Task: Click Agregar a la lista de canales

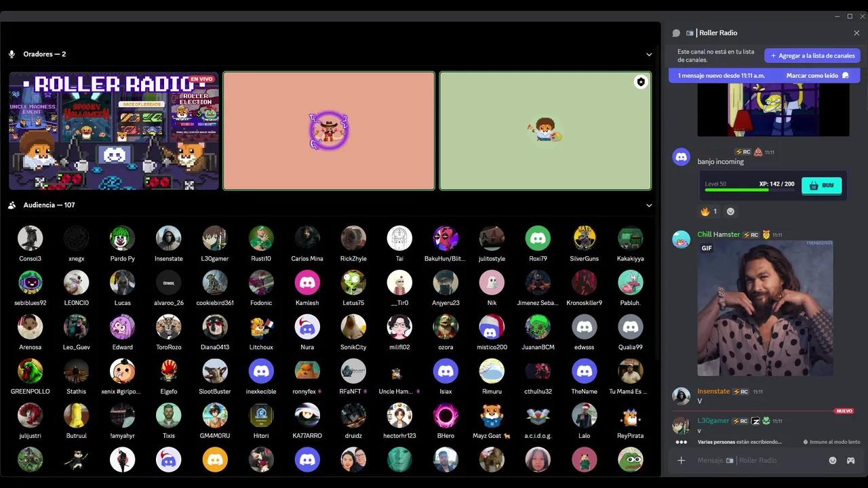Action: (812, 56)
